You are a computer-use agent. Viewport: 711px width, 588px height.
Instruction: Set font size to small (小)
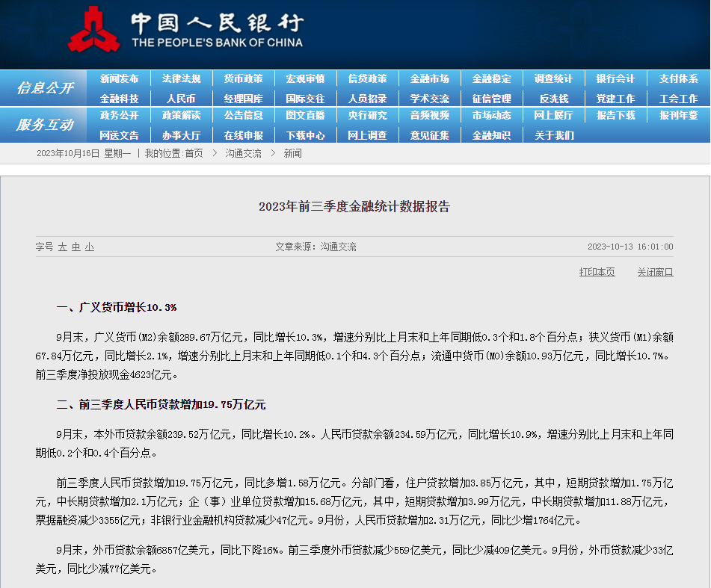[90, 247]
